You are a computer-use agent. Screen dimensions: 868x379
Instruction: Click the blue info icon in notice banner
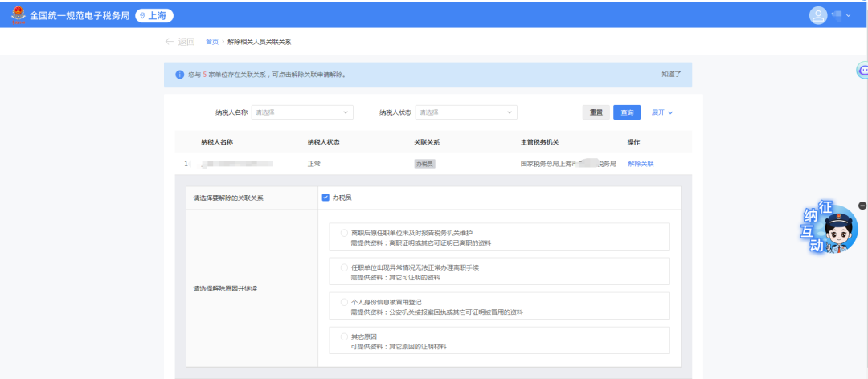coord(179,75)
